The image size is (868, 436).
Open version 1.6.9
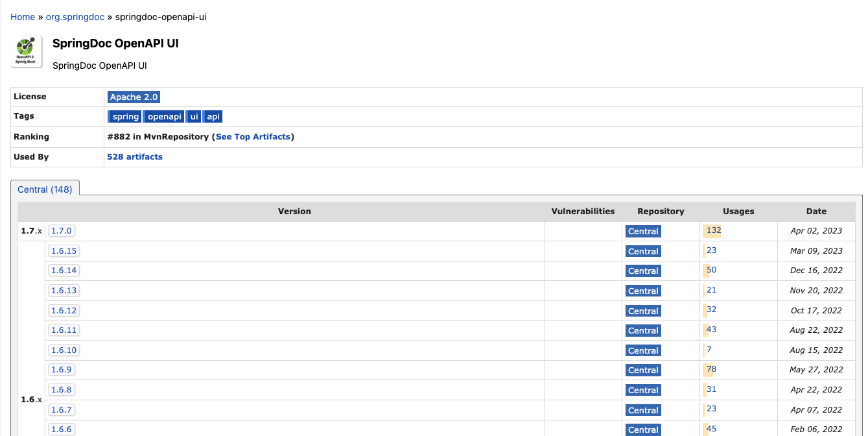[x=61, y=369]
